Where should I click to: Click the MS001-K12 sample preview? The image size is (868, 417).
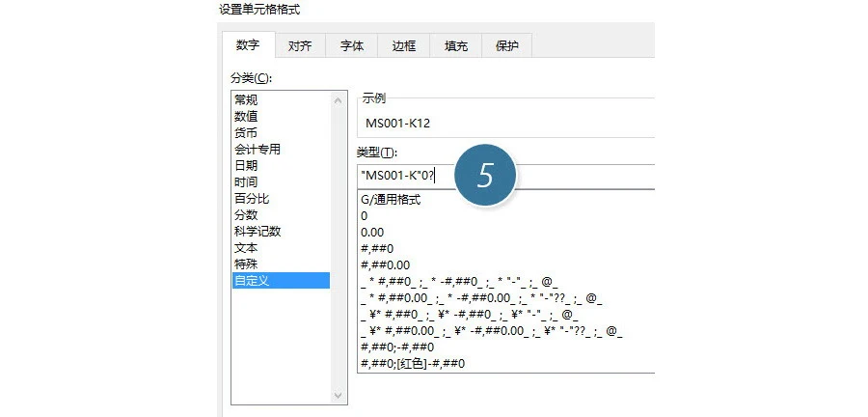pyautogui.click(x=397, y=124)
